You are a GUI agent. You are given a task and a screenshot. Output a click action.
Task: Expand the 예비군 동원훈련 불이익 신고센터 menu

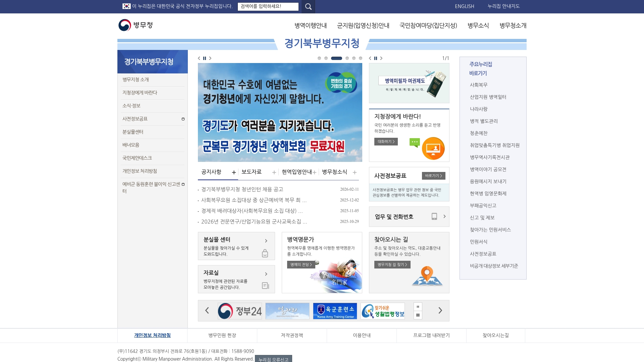pyautogui.click(x=183, y=184)
